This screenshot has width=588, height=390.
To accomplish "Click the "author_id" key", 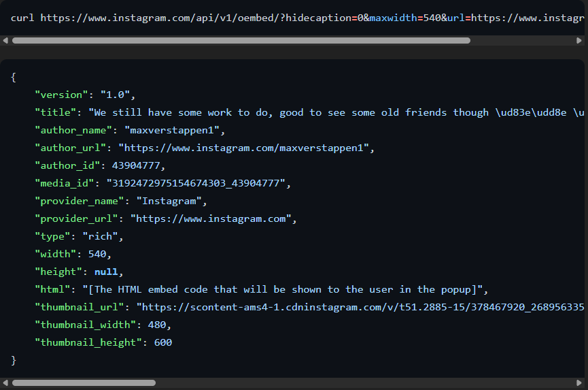I will [67, 165].
